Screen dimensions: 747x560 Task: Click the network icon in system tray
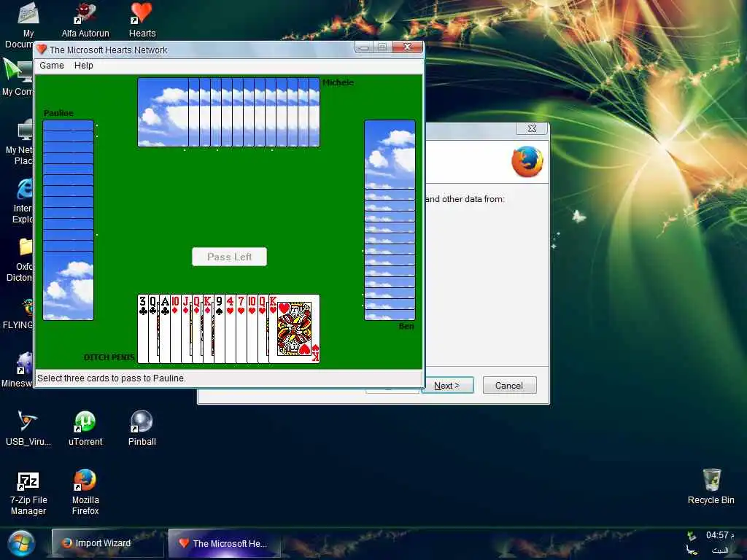692,536
